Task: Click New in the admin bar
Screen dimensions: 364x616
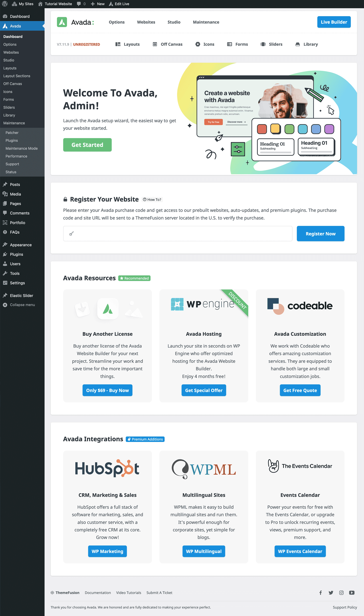Action: (x=98, y=4)
